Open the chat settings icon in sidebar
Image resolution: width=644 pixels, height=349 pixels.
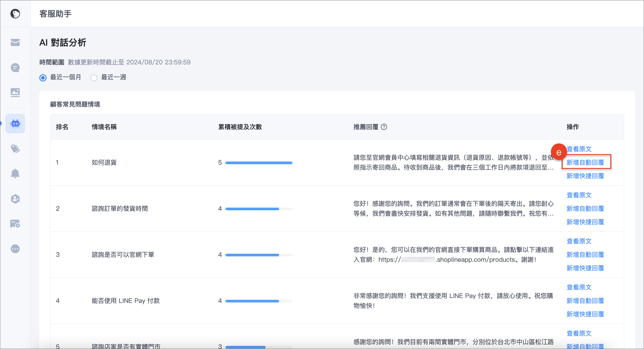point(15,224)
